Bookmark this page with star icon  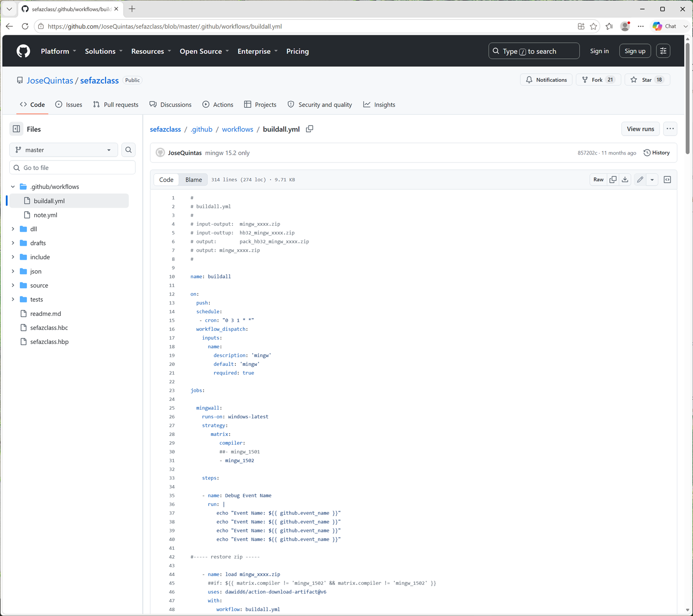594,26
